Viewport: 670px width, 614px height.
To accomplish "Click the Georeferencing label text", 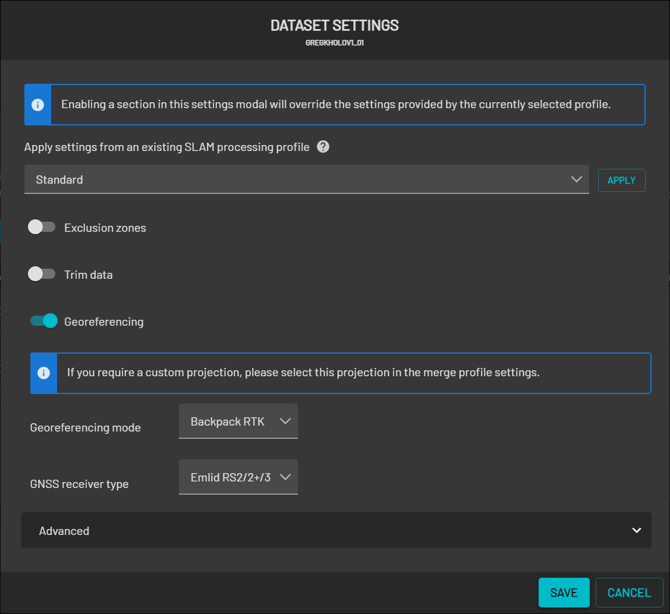I will (x=104, y=322).
